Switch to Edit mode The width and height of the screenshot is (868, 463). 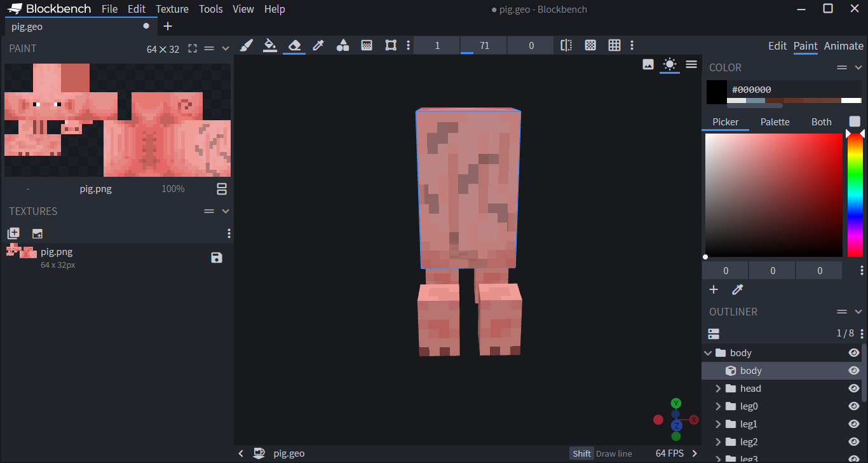pos(777,46)
